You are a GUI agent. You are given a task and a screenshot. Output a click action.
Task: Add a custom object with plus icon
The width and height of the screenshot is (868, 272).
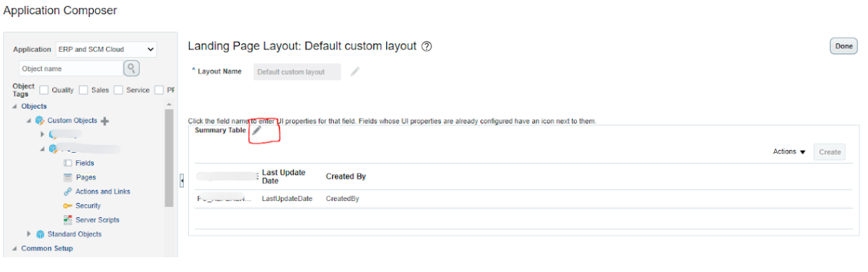(105, 121)
